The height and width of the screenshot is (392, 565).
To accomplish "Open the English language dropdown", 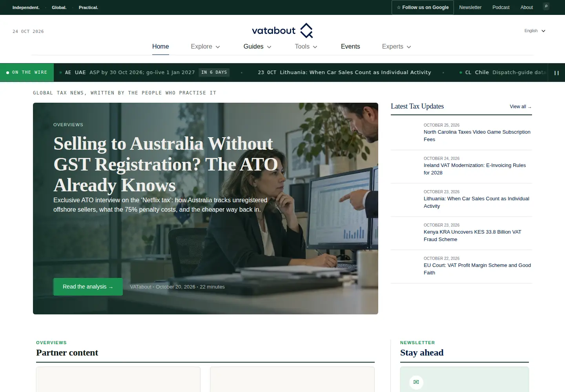I will [535, 31].
